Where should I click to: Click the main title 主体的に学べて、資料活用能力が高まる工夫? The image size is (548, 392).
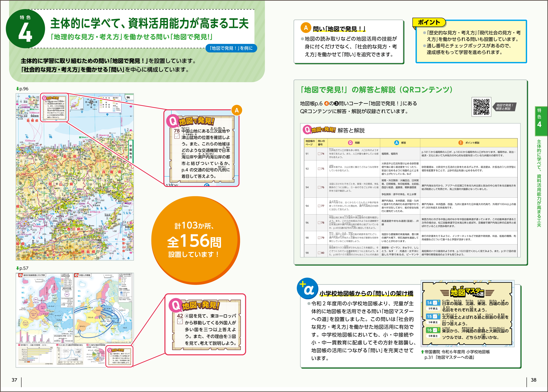tap(149, 23)
